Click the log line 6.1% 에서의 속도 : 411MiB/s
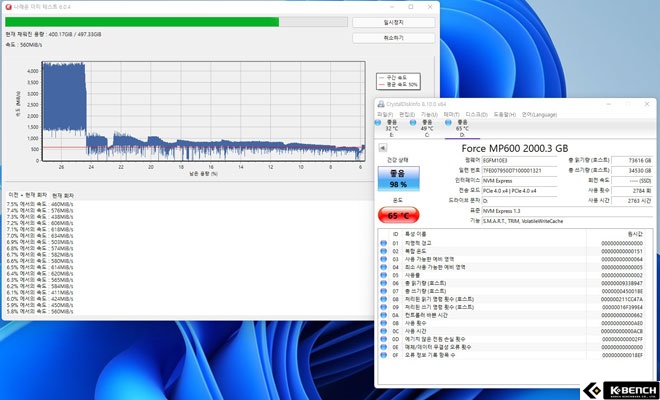 (40, 293)
